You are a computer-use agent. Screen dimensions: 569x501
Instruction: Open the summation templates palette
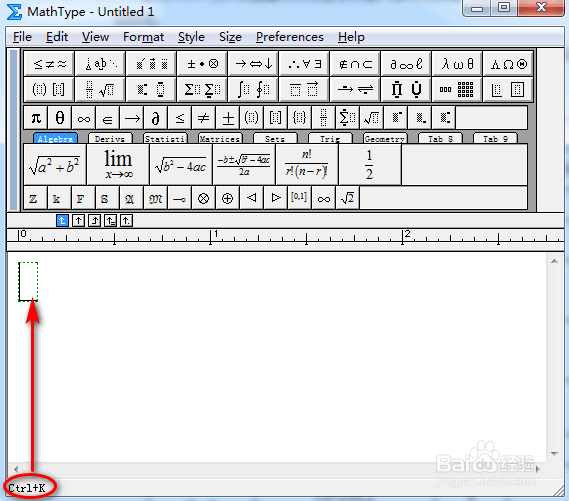tap(202, 89)
